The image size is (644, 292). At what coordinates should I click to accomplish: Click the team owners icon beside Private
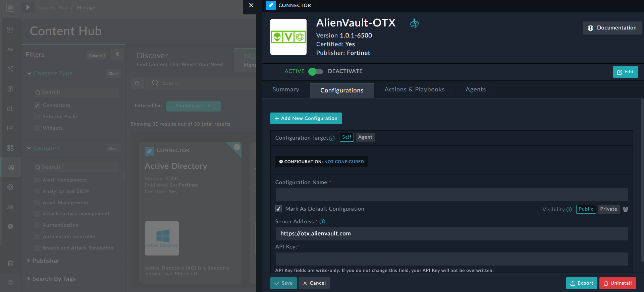626,209
